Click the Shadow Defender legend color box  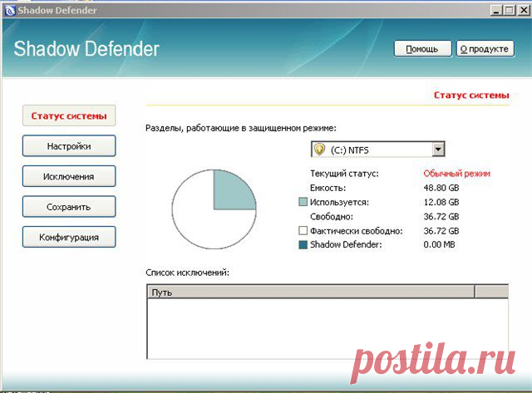tap(303, 244)
